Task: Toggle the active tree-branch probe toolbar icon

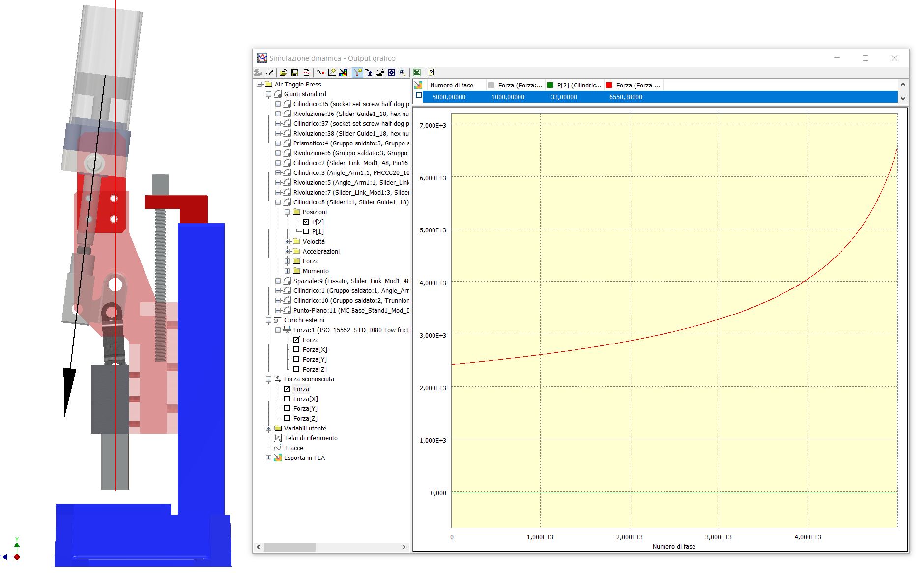Action: coord(357,72)
